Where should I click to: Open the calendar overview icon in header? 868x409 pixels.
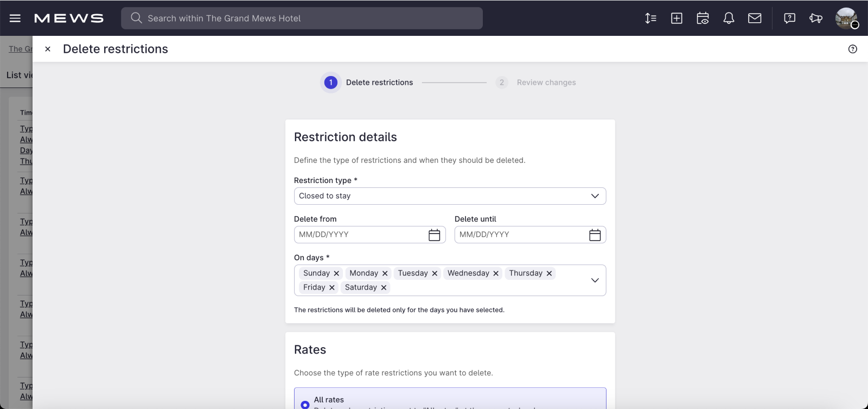click(703, 18)
